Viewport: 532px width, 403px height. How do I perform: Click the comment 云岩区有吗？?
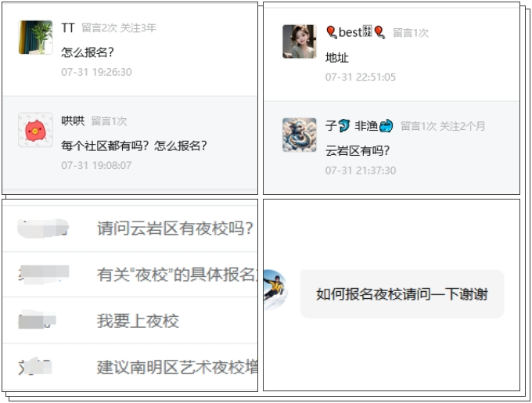(358, 150)
